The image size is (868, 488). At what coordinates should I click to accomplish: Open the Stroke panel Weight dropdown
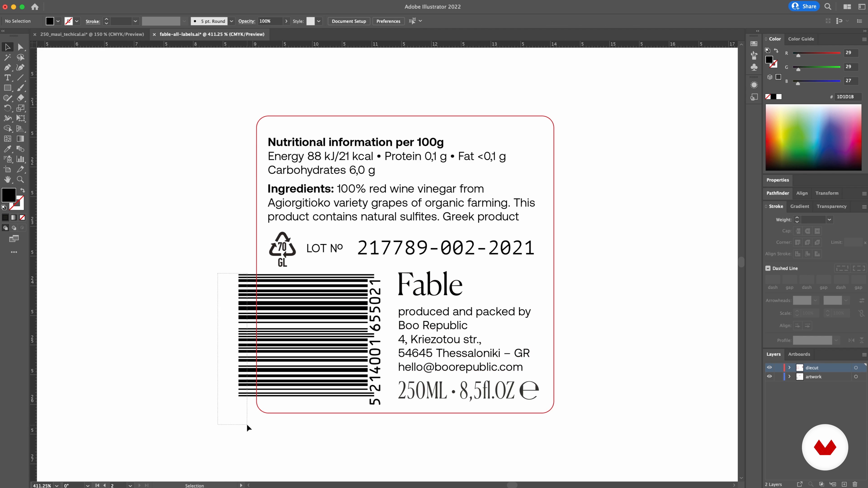pos(829,220)
